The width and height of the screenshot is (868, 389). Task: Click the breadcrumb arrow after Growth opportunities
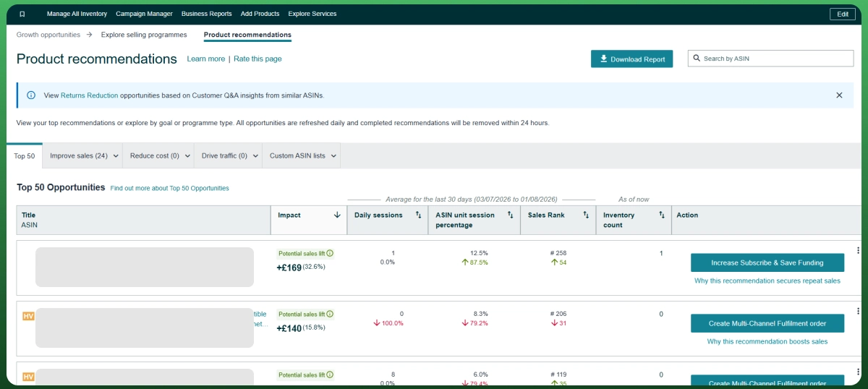(88, 35)
